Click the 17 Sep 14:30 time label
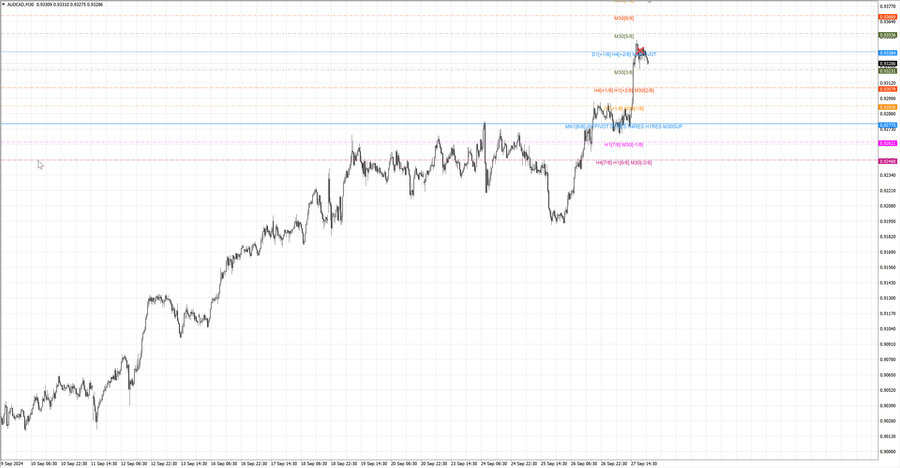The image size is (900, 468). point(284,463)
